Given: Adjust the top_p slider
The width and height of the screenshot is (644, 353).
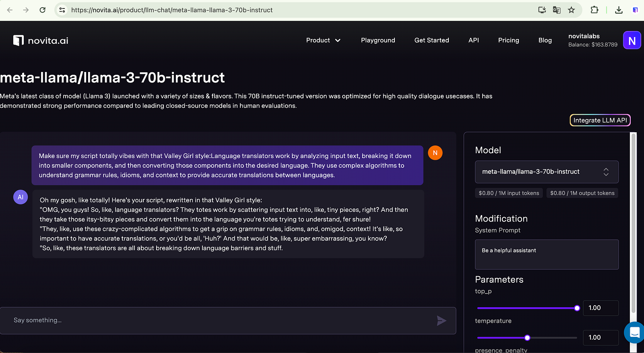Looking at the screenshot, I should click(528, 308).
